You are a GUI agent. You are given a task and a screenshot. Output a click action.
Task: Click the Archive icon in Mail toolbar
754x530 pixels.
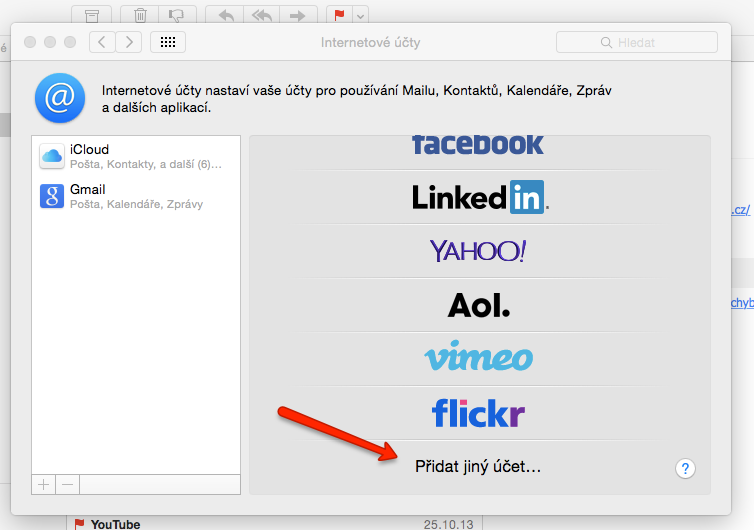(x=91, y=15)
